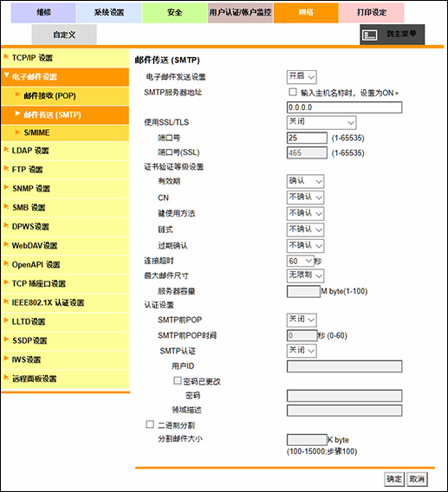This screenshot has height=492, width=448.
Task: Switch to the 安全 tab
Action: (x=174, y=12)
